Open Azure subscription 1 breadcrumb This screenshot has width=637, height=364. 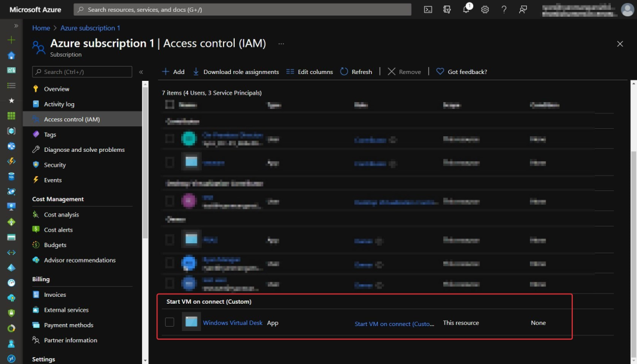[90, 28]
